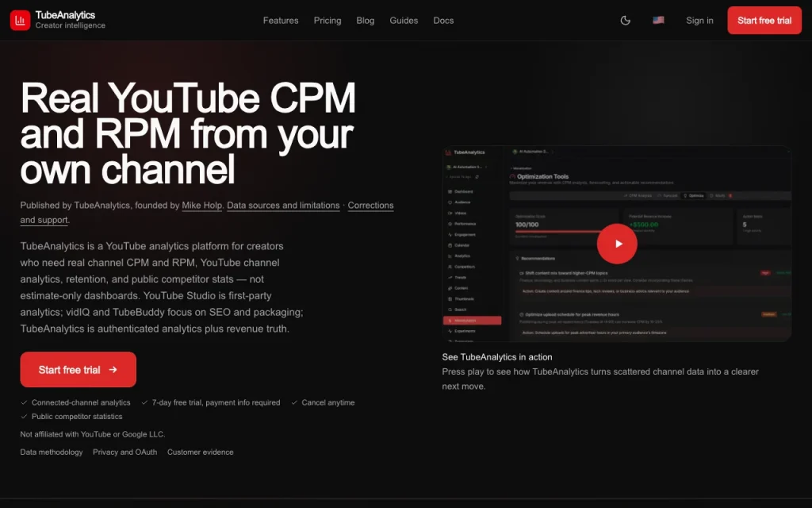Open the Mike Holp founder link
The width and height of the screenshot is (812, 508).
[x=202, y=206]
